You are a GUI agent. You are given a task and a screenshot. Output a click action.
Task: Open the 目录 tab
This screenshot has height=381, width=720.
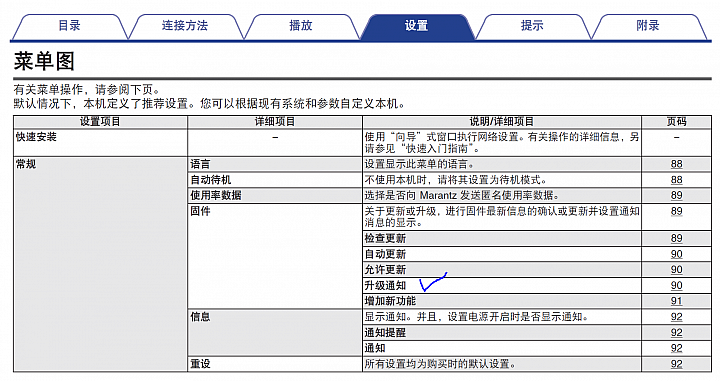tap(69, 27)
